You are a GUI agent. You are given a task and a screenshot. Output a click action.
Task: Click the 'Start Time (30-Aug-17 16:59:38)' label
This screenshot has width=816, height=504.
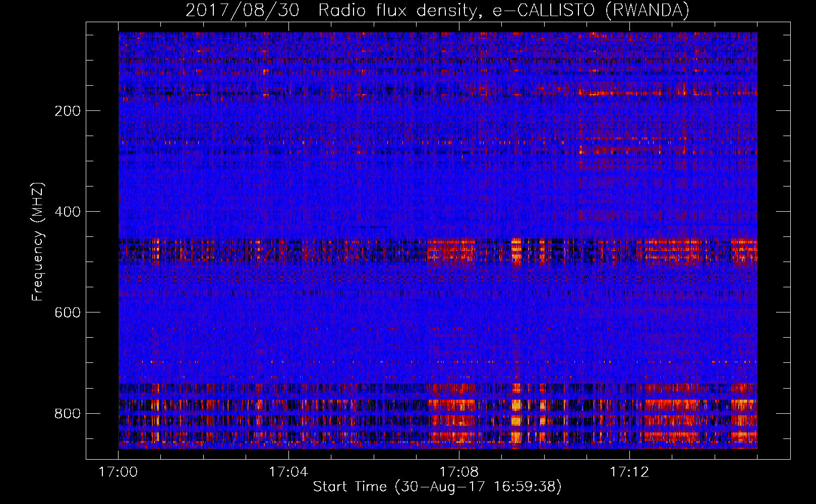pos(437,487)
